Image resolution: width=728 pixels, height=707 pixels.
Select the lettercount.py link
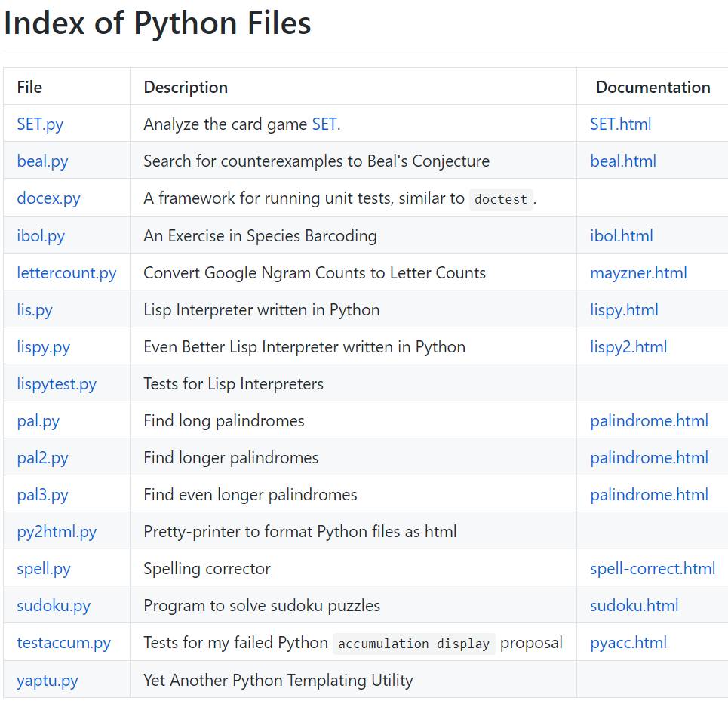(66, 272)
